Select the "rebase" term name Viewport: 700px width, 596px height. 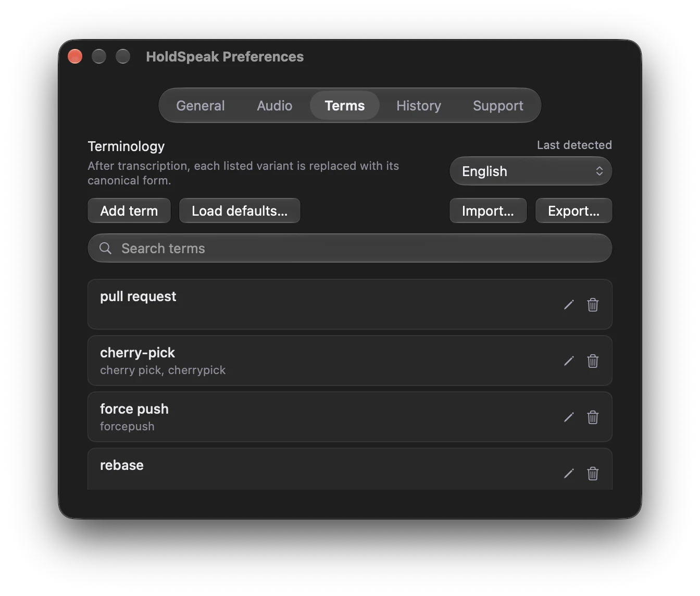point(122,465)
